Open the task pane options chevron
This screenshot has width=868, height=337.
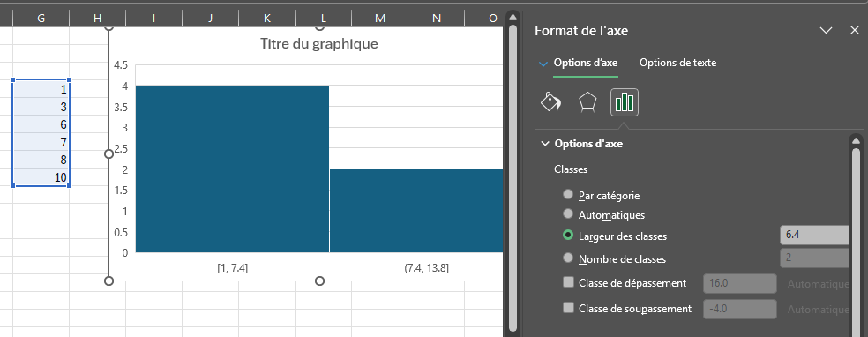tap(826, 30)
